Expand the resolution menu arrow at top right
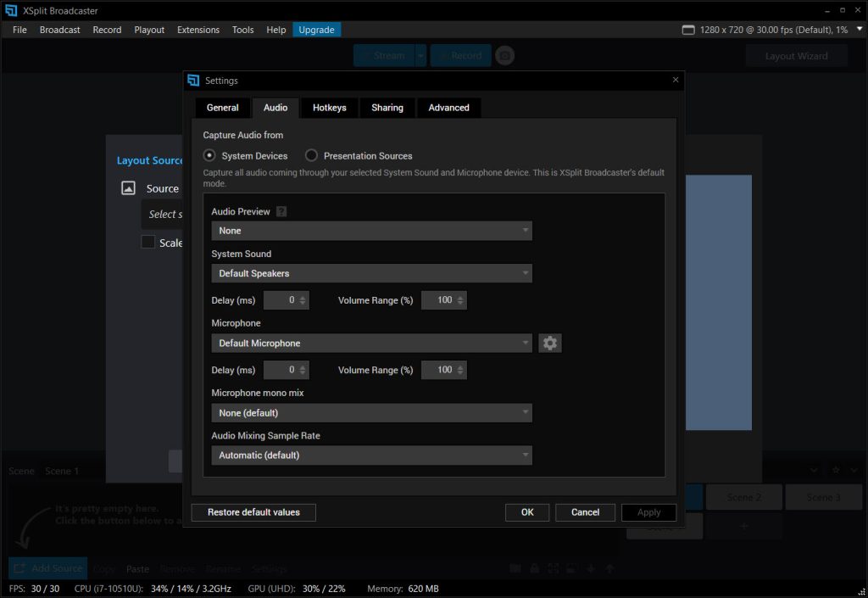The height and width of the screenshot is (598, 868). 860,29
